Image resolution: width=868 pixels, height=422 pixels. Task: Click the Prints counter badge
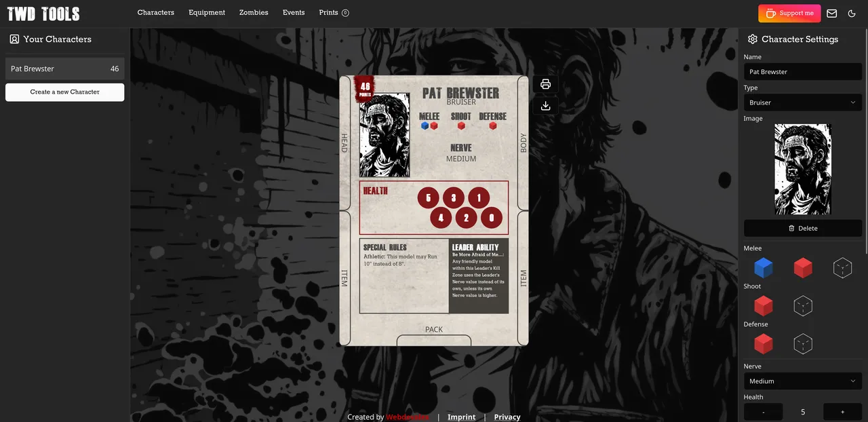pyautogui.click(x=345, y=13)
